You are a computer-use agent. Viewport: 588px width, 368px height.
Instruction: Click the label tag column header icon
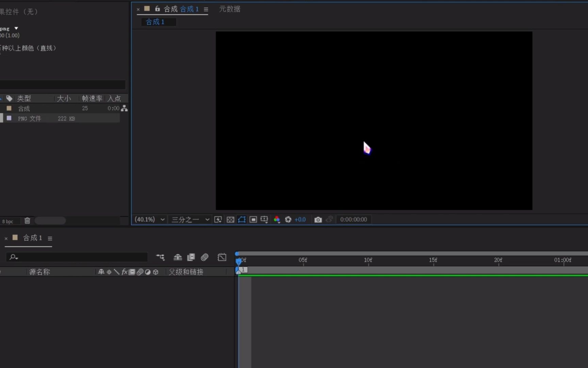(x=10, y=98)
